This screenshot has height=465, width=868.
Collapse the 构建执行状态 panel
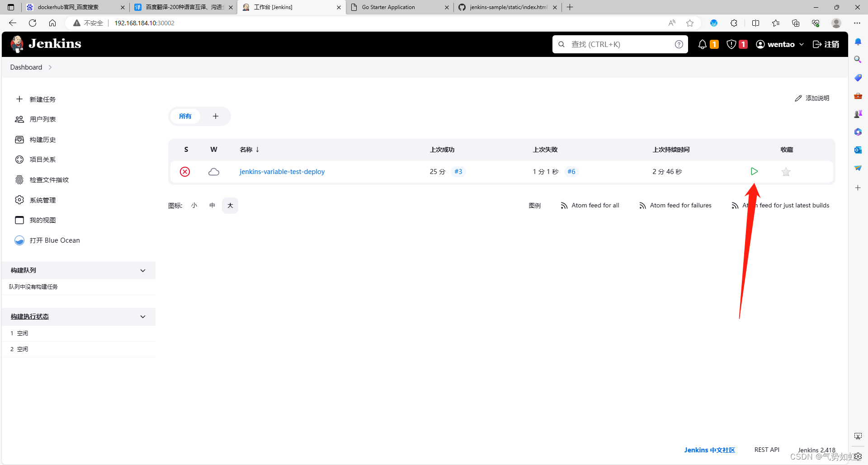(143, 317)
